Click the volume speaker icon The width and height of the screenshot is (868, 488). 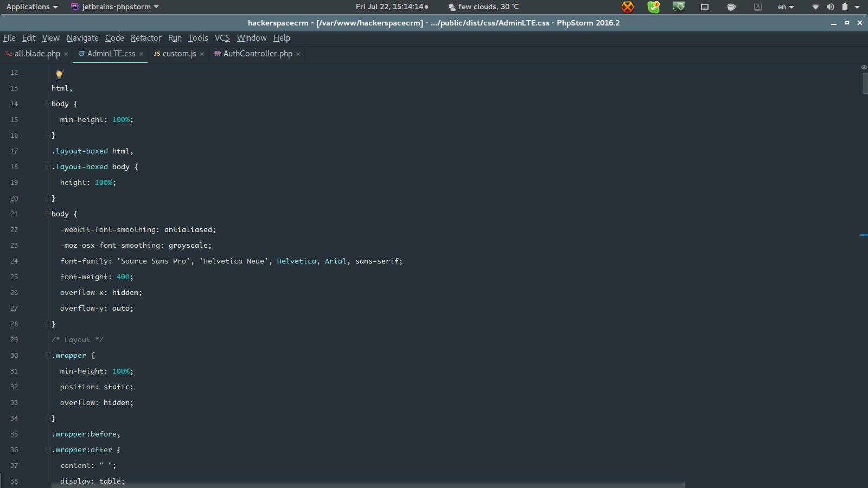(830, 7)
